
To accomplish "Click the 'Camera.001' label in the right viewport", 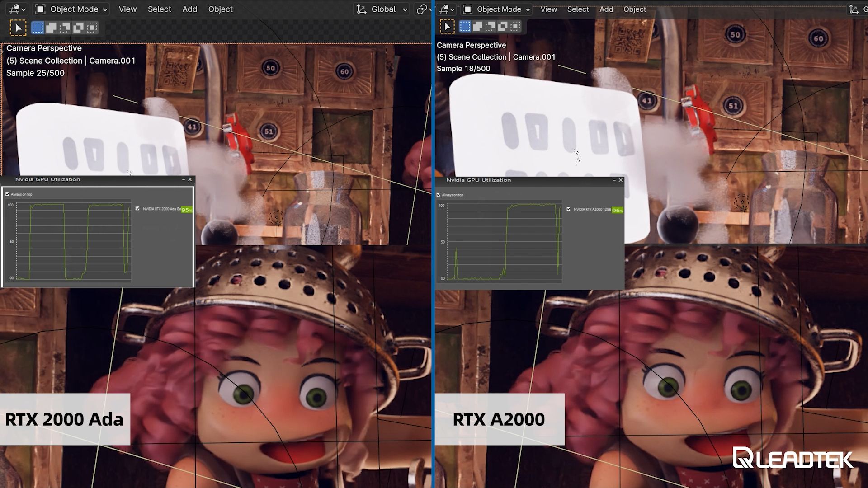I will (534, 57).
